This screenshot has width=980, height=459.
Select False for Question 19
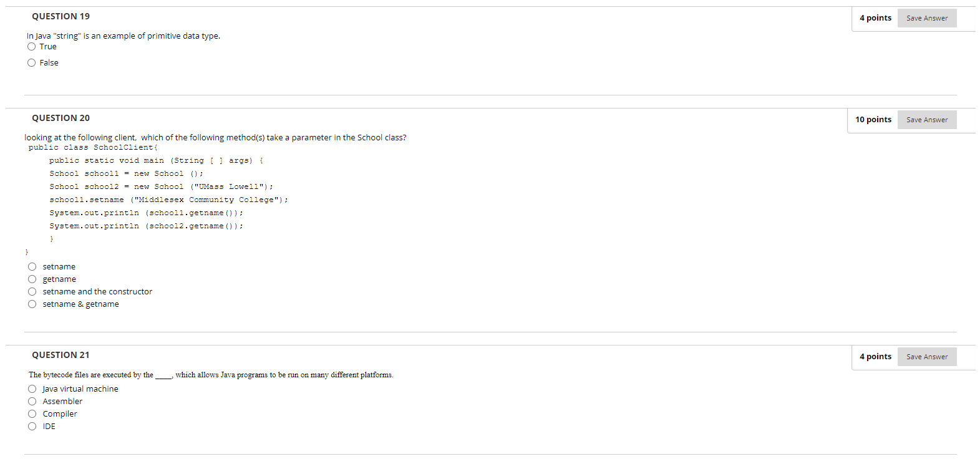(31, 62)
